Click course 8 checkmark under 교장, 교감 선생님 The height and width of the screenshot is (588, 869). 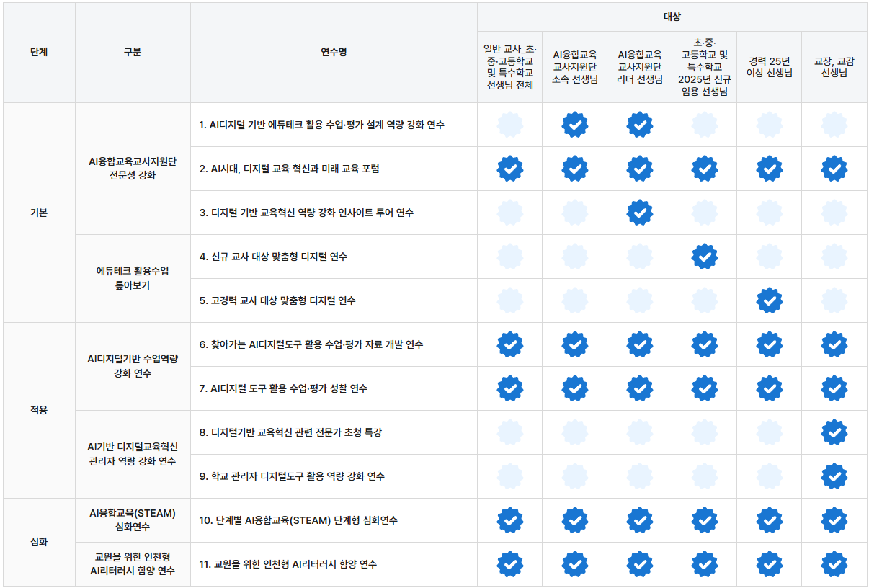834,432
